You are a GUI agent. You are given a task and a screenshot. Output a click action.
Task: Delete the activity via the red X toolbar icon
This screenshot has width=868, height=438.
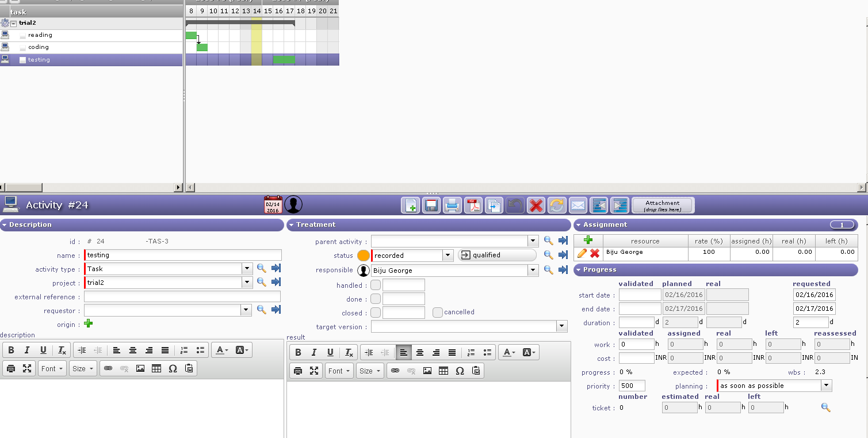click(x=536, y=205)
